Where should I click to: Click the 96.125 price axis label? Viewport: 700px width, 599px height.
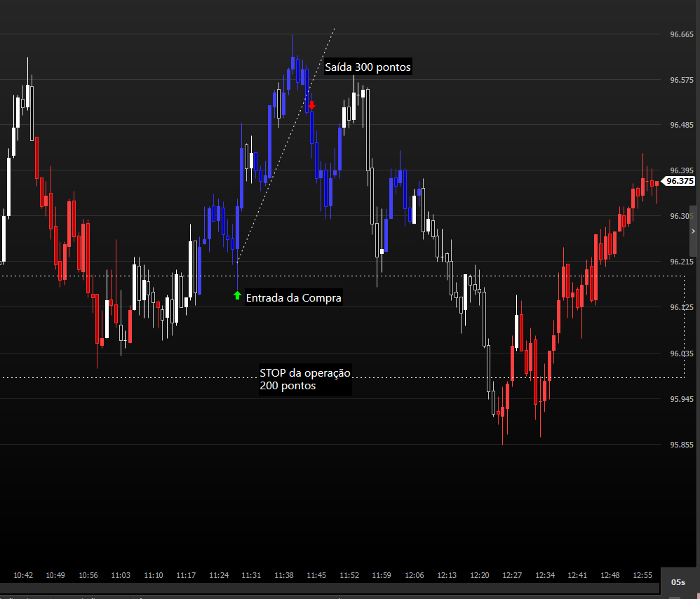point(682,307)
